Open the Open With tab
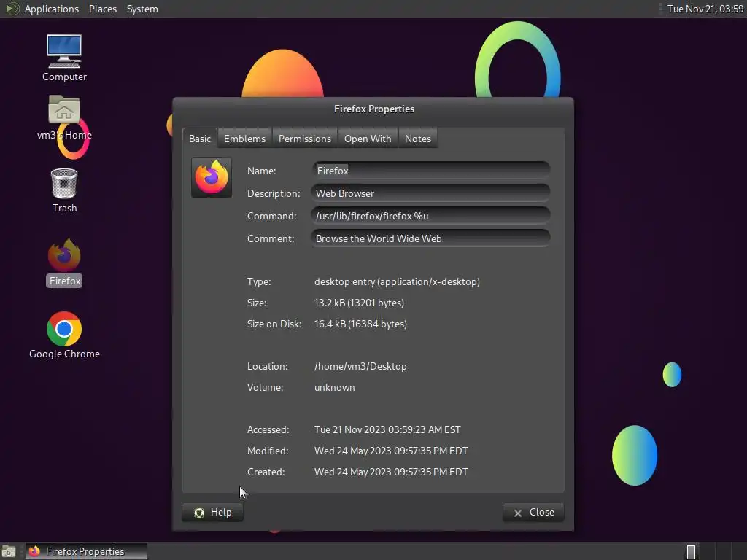Image resolution: width=747 pixels, height=560 pixels. (368, 139)
